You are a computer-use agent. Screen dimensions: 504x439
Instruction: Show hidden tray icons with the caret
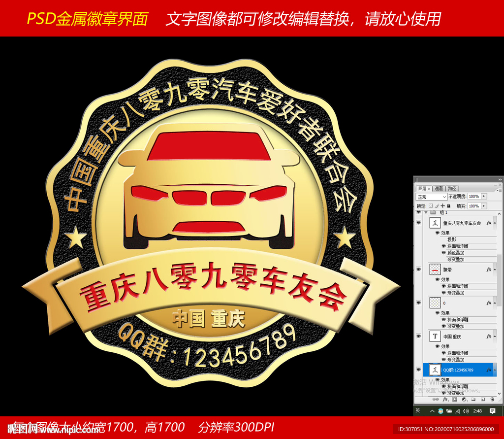pos(432,411)
